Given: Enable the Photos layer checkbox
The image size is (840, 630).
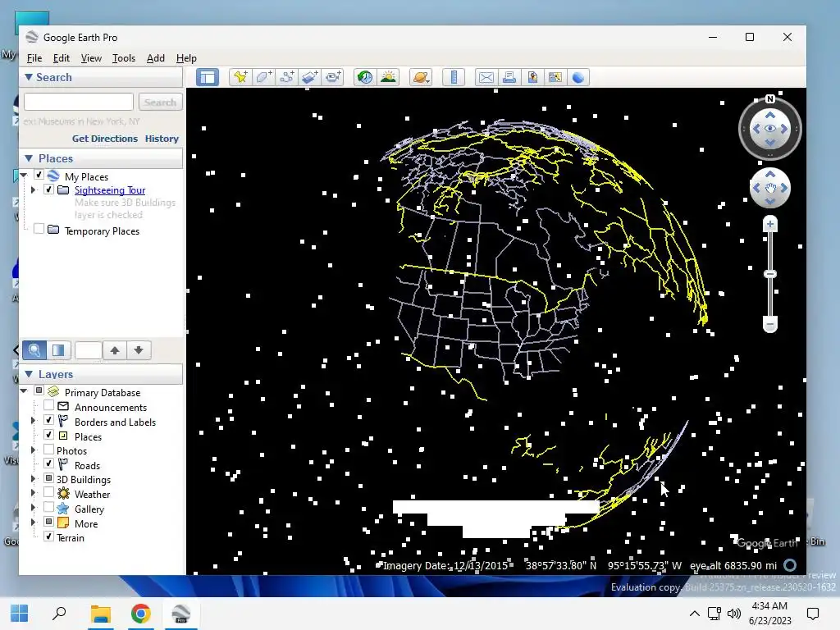Looking at the screenshot, I should 48,449.
